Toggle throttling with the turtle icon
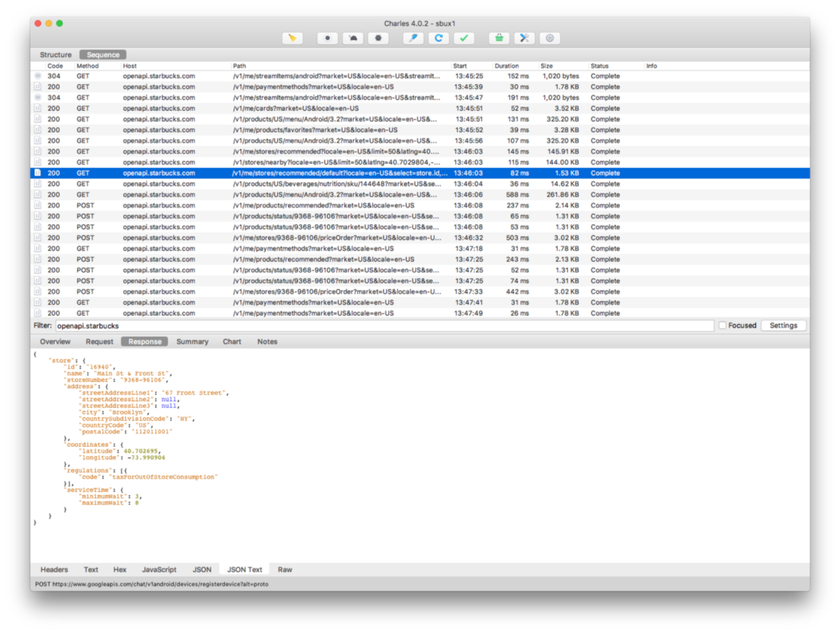The height and width of the screenshot is (634, 840). point(353,38)
